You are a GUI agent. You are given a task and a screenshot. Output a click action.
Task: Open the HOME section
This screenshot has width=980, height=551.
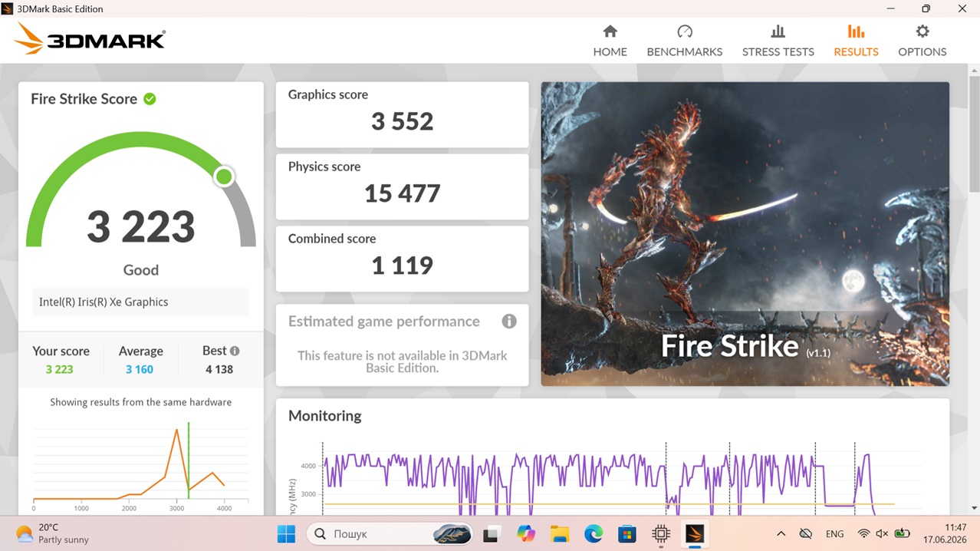click(610, 41)
